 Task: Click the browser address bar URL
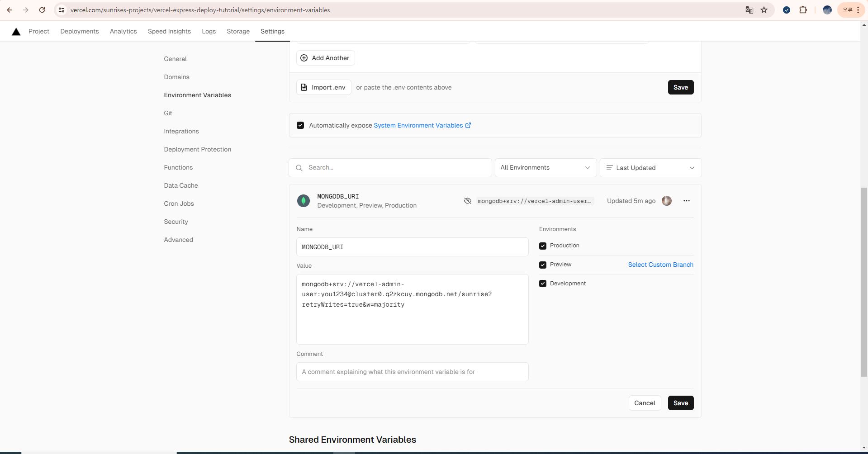pos(200,10)
